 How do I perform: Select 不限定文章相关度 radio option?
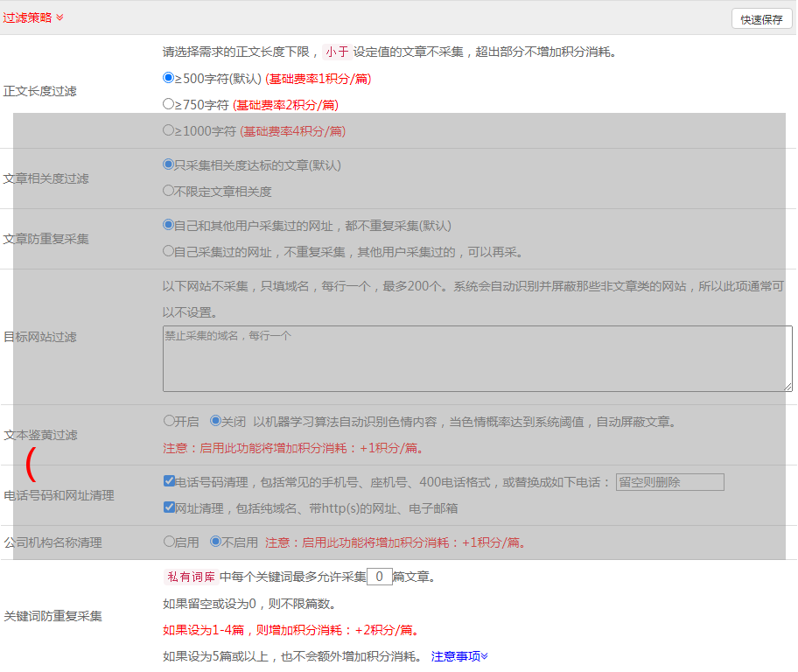pyautogui.click(x=169, y=191)
